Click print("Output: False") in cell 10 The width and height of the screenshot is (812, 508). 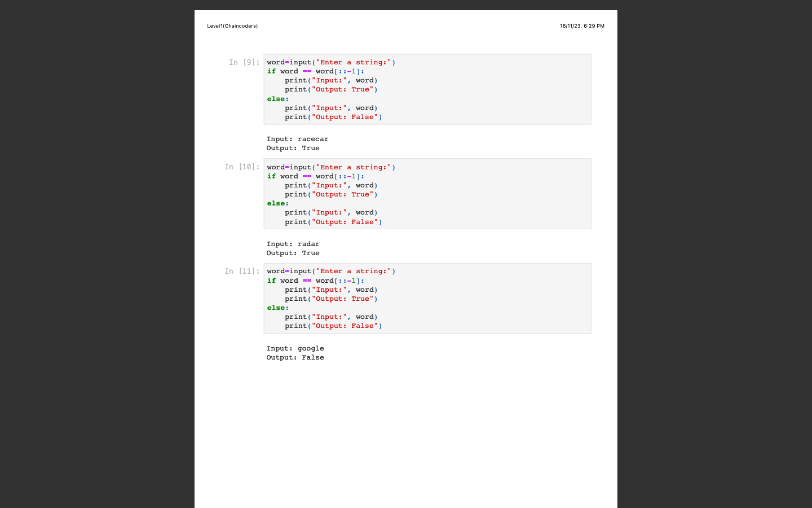(333, 222)
